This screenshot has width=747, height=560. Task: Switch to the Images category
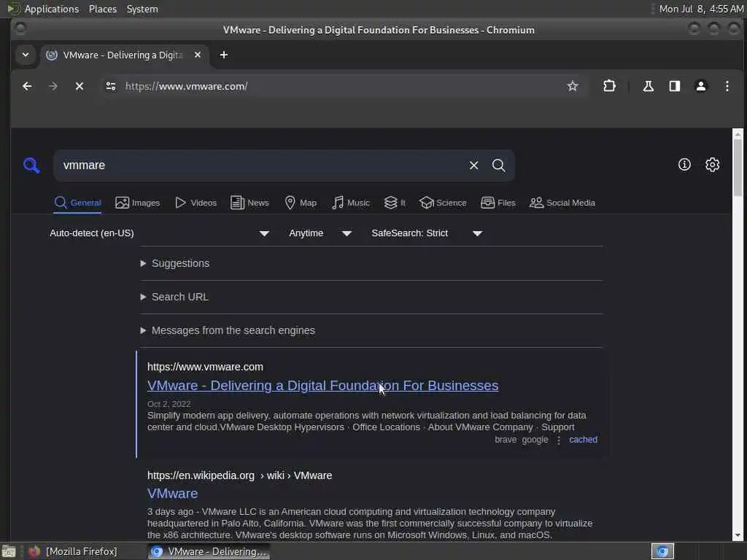pyautogui.click(x=138, y=203)
